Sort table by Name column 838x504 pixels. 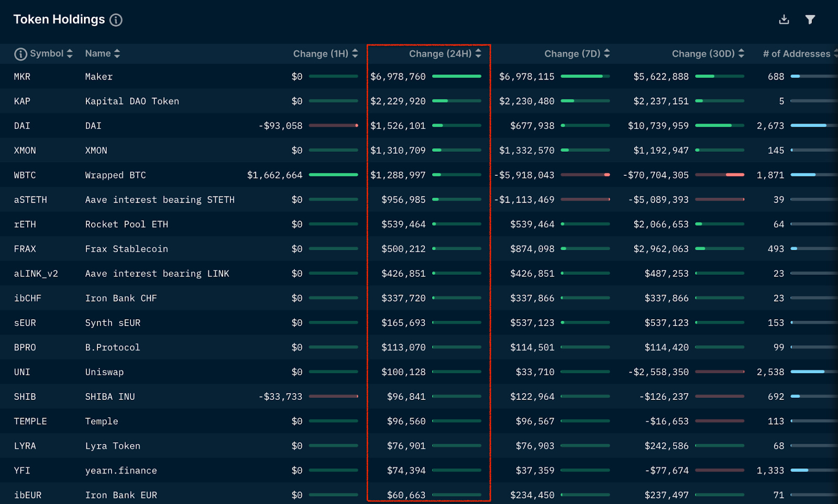pyautogui.click(x=117, y=53)
